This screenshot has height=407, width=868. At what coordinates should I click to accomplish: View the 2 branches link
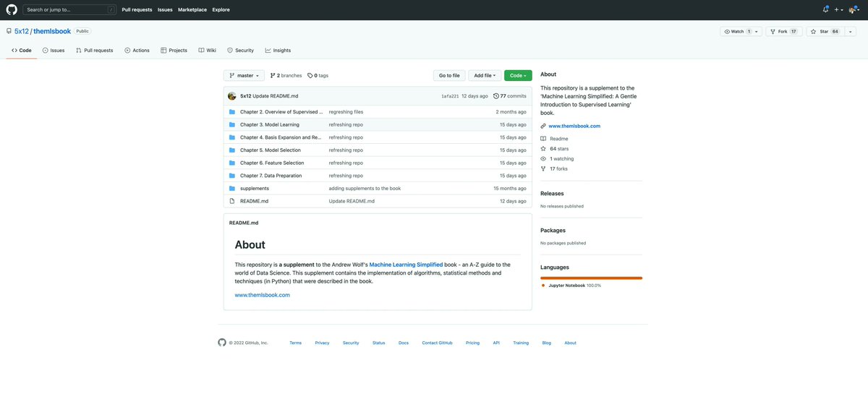[x=286, y=75]
